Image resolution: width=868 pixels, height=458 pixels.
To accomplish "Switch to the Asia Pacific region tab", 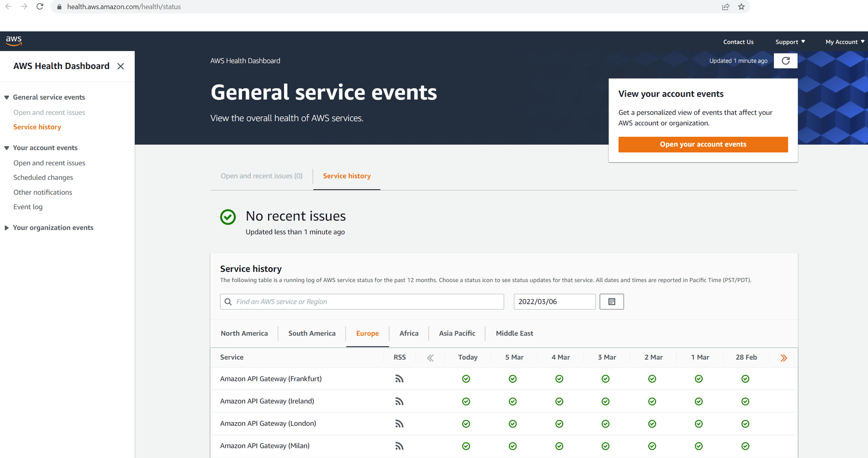I will pos(457,333).
